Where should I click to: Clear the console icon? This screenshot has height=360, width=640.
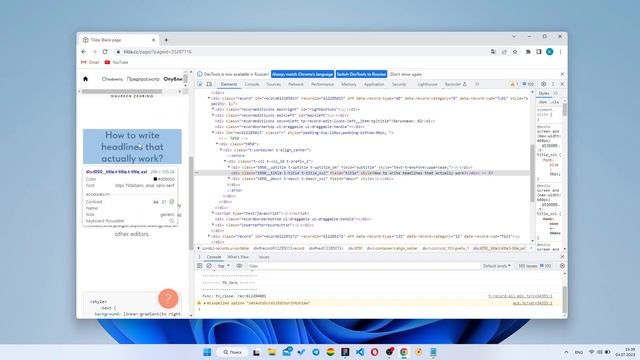click(209, 266)
